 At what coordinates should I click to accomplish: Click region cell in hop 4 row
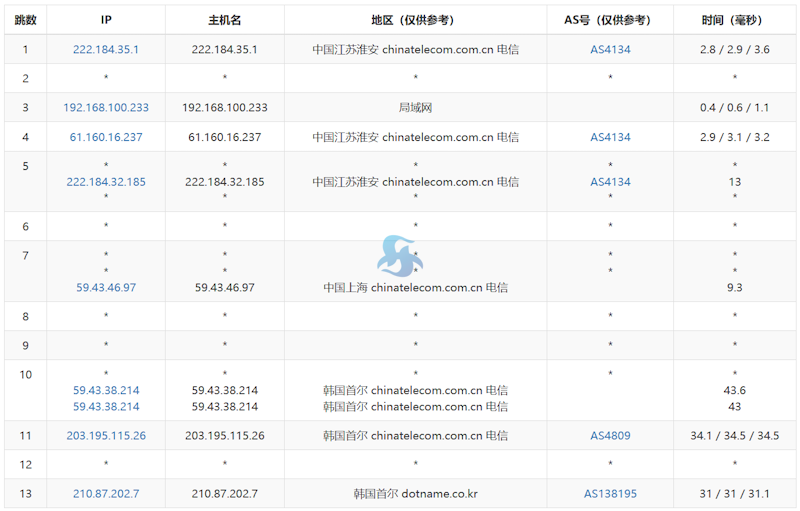point(415,137)
